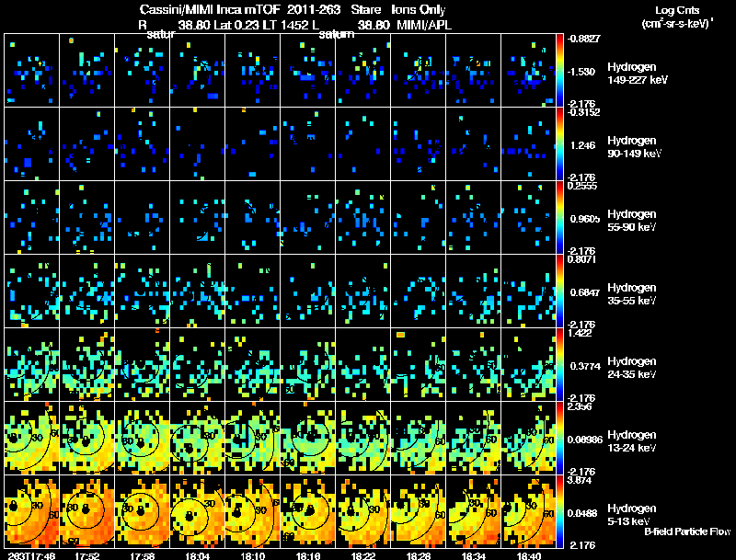Open the Hydrogen 24-35 keV panel at 17:52
Screen dimensions: 736x560
tap(86, 365)
